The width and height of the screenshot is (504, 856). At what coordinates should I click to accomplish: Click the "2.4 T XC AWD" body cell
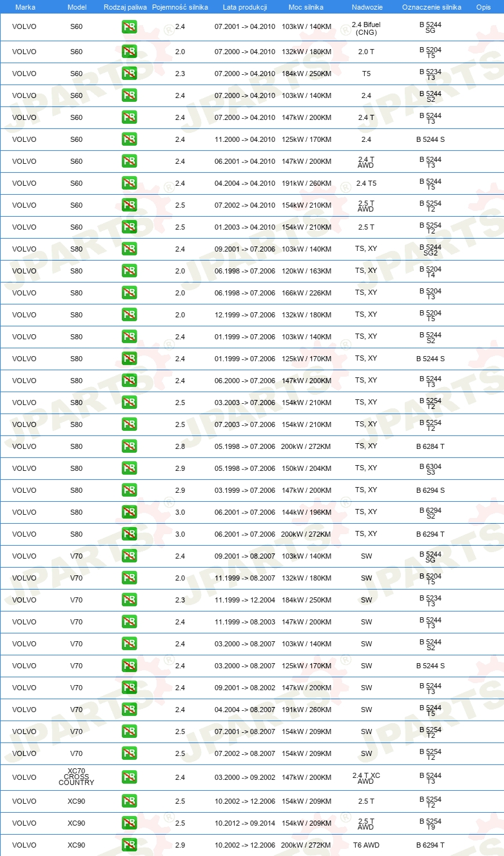click(x=366, y=779)
